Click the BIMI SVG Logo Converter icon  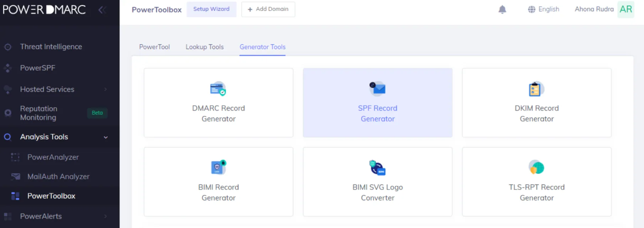[x=377, y=168]
